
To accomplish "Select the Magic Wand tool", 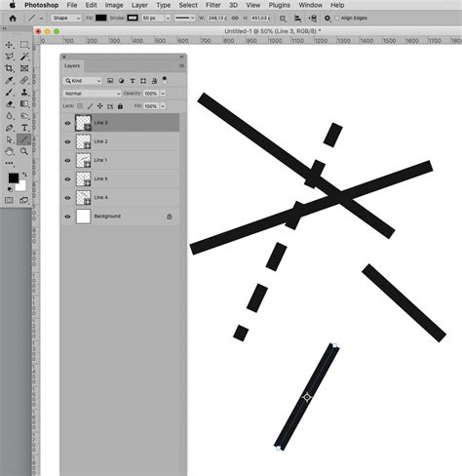I will click(x=24, y=57).
